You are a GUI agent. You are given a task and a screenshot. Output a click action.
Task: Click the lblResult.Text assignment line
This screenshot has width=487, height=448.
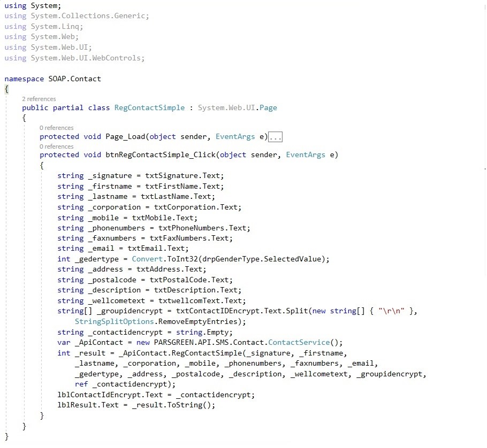136,405
